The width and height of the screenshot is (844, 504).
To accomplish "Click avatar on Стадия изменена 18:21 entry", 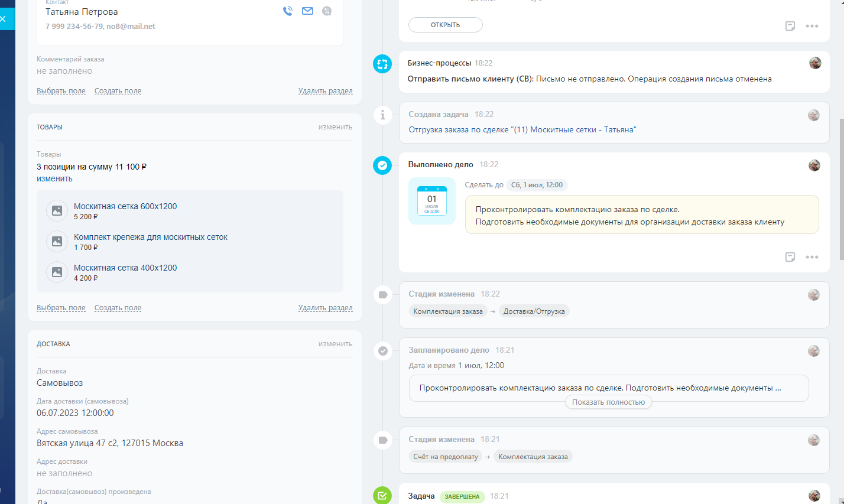I will click(x=814, y=440).
